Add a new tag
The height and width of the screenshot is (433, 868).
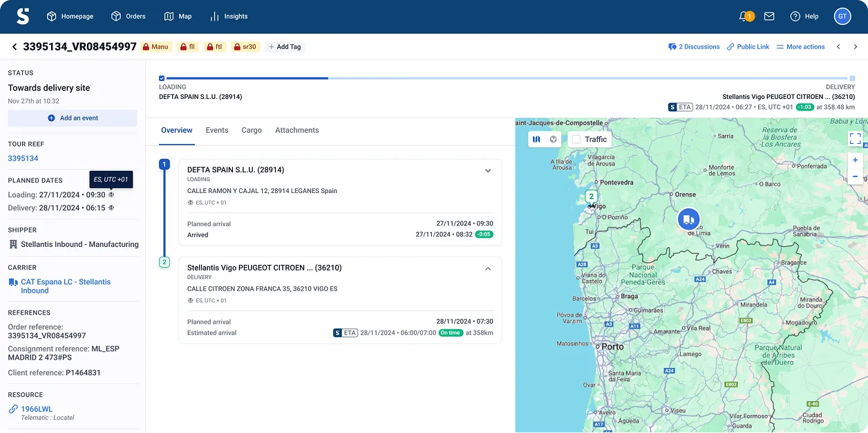285,47
